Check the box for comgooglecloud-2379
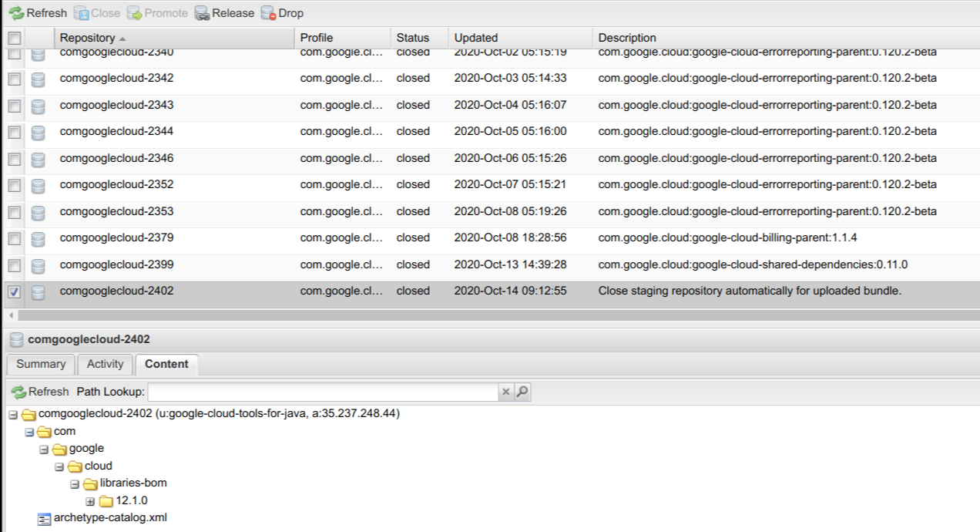 point(14,238)
